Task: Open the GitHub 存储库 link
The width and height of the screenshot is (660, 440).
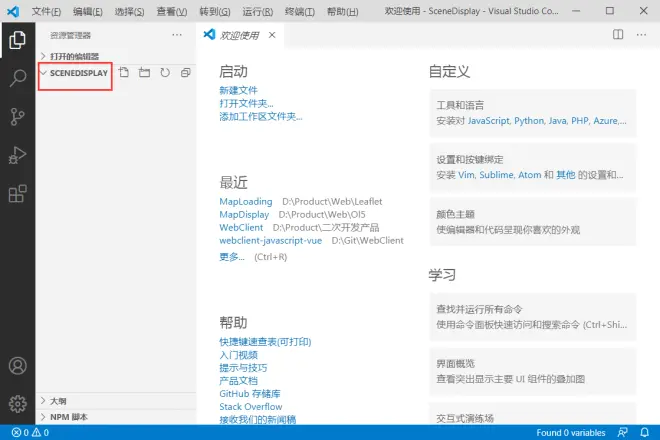Action: 250,394
